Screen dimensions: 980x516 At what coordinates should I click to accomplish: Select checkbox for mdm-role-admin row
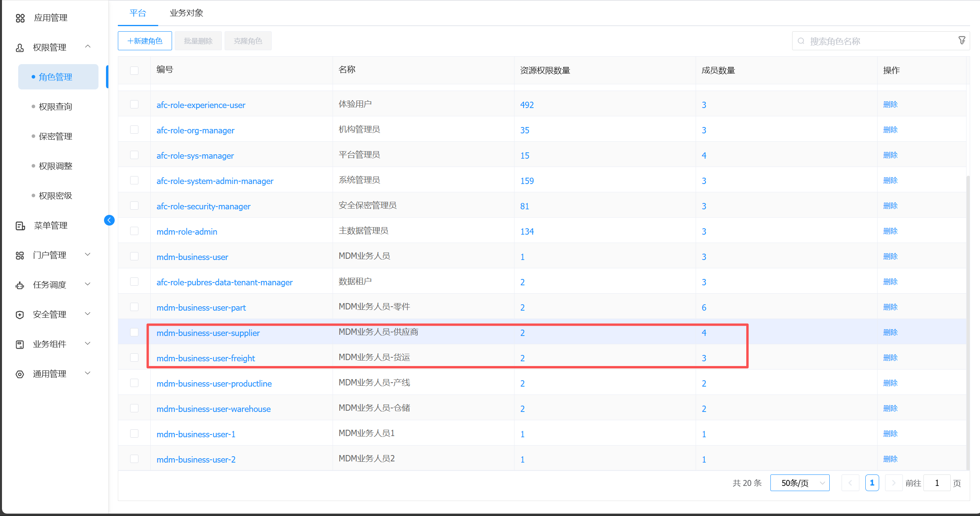click(x=134, y=231)
